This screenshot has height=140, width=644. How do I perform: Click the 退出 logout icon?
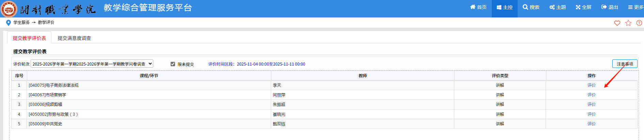click(604, 7)
